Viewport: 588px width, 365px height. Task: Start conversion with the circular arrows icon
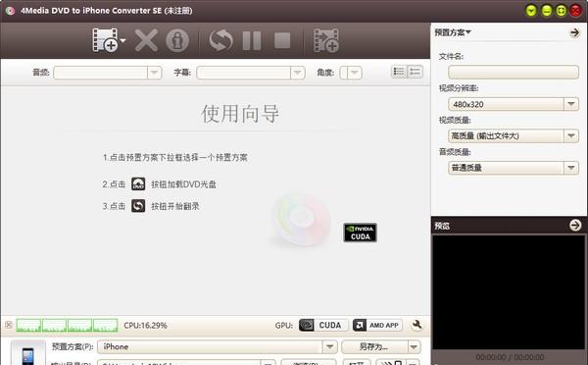220,40
